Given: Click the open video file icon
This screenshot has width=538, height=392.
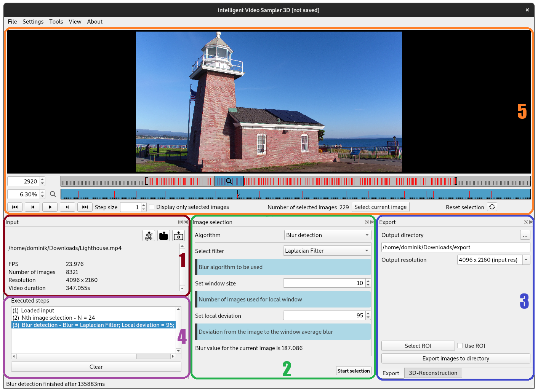Looking at the screenshot, I should coord(178,236).
